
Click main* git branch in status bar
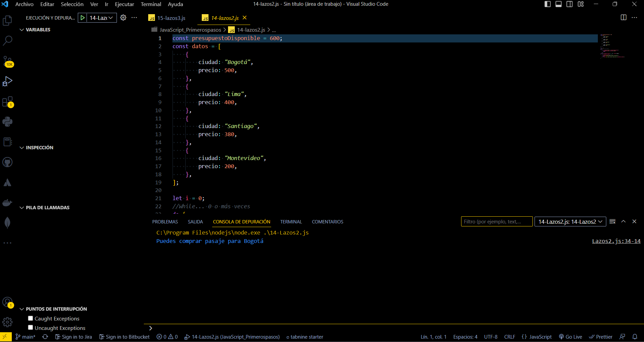point(26,337)
